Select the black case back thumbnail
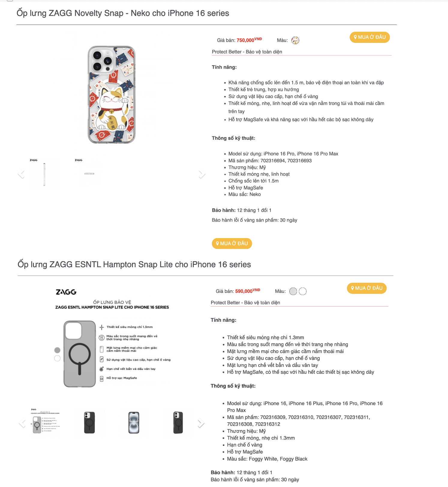Screen dimensions: 448x487 point(89,422)
